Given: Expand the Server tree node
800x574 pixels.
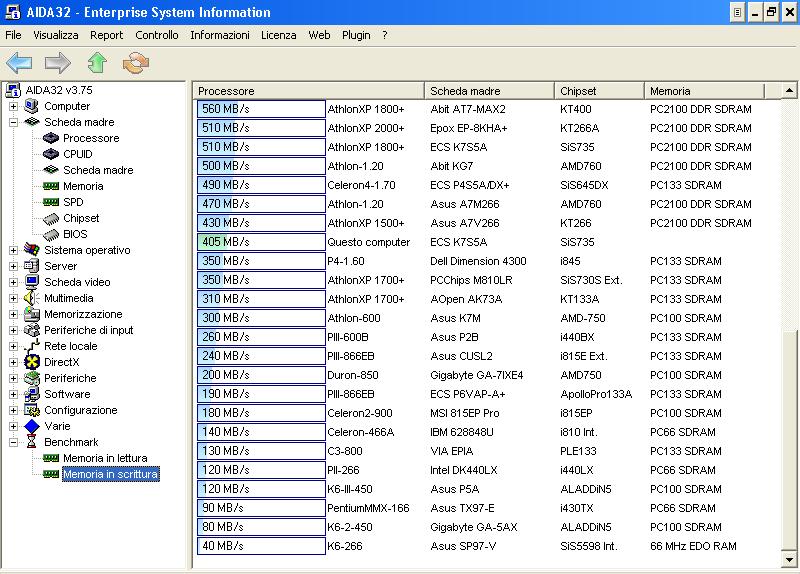Looking at the screenshot, I should [13, 266].
